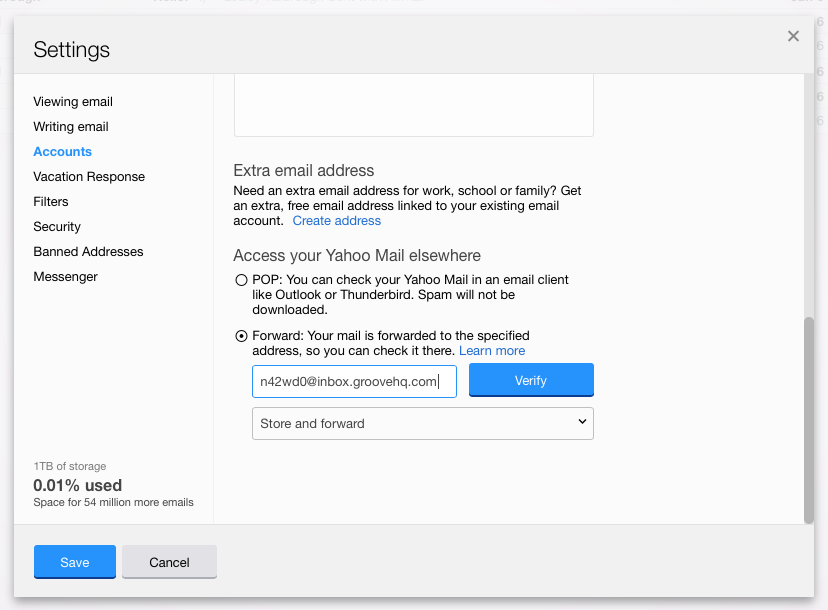The width and height of the screenshot is (828, 610).
Task: Click the empty accounts list box
Action: click(413, 105)
